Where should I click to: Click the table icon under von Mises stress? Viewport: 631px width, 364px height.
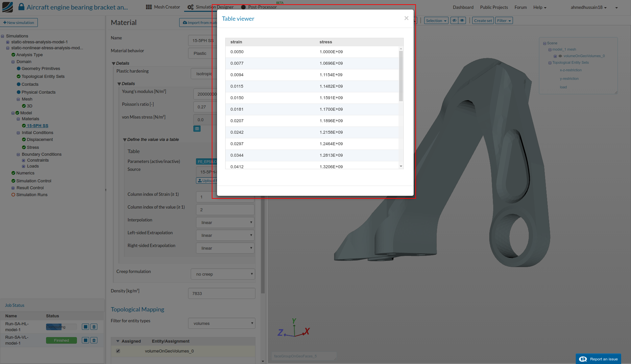click(197, 129)
